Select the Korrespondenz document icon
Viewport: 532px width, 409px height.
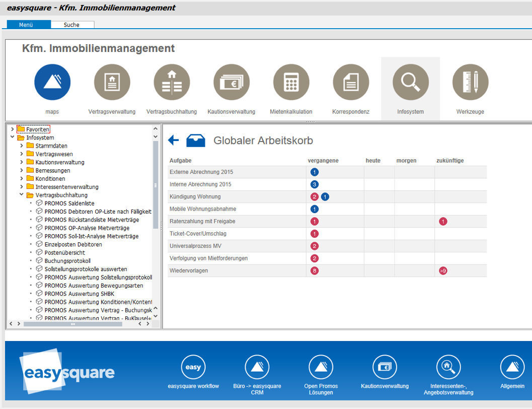click(x=351, y=82)
